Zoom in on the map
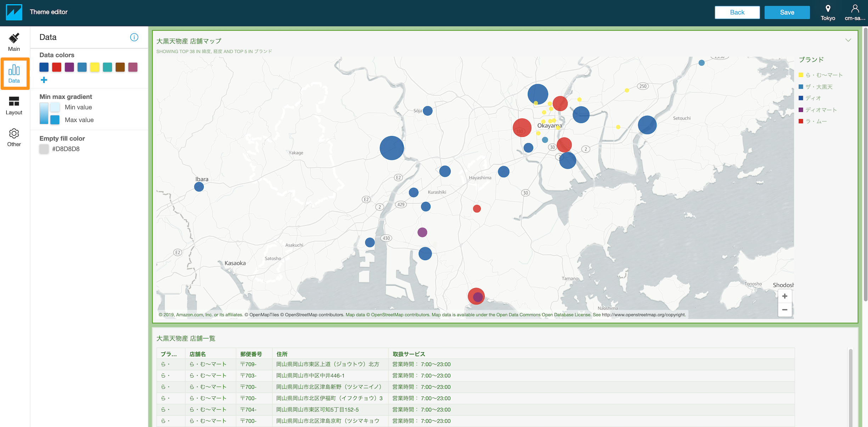Image resolution: width=868 pixels, height=427 pixels. point(785,296)
